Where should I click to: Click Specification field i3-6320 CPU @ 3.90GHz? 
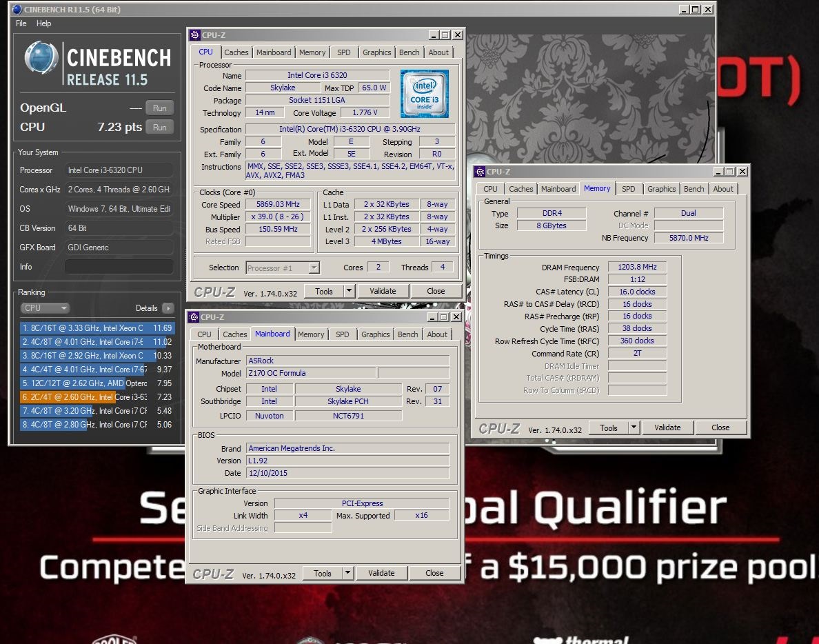pos(350,129)
